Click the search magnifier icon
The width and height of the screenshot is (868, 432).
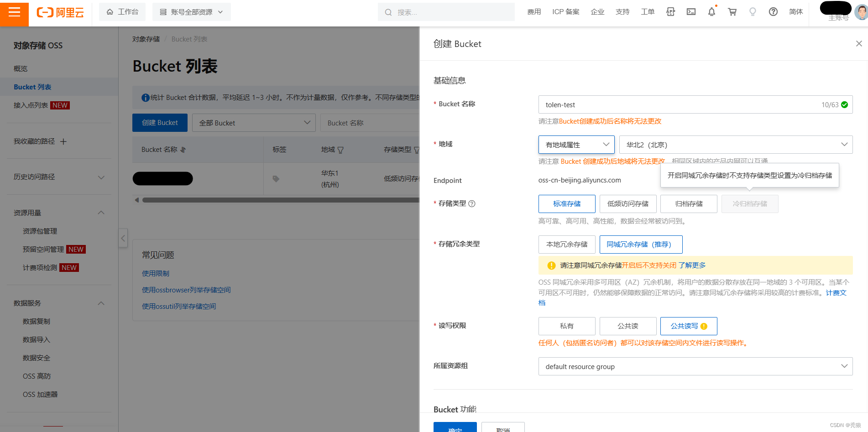pos(388,12)
